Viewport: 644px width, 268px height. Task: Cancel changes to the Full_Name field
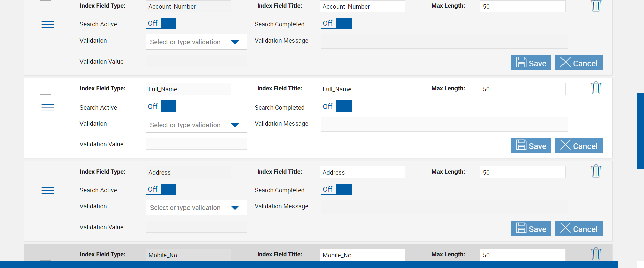[x=579, y=145]
